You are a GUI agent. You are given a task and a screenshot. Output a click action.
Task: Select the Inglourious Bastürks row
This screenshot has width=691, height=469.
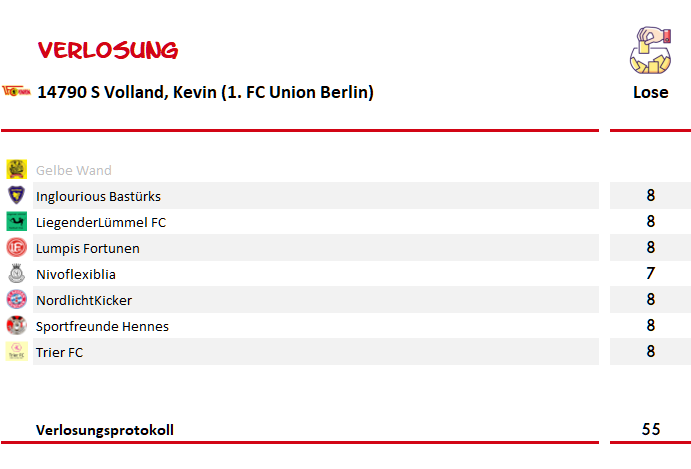(x=316, y=196)
